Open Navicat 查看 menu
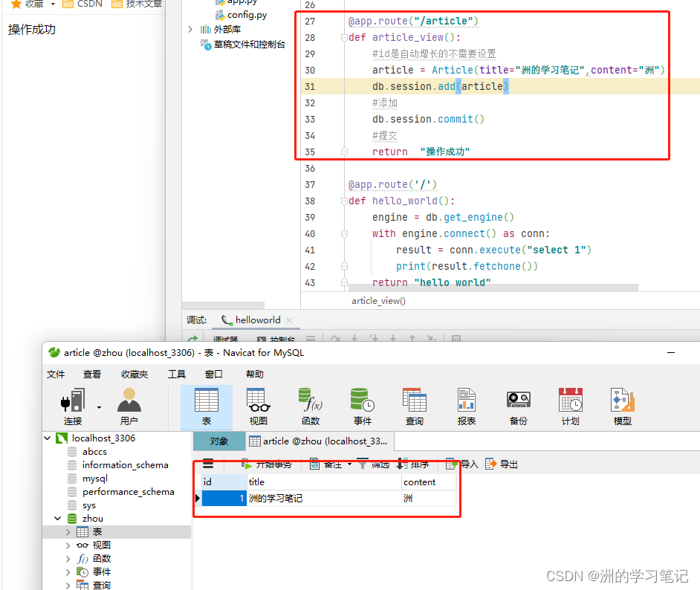The image size is (700, 590). 92,374
